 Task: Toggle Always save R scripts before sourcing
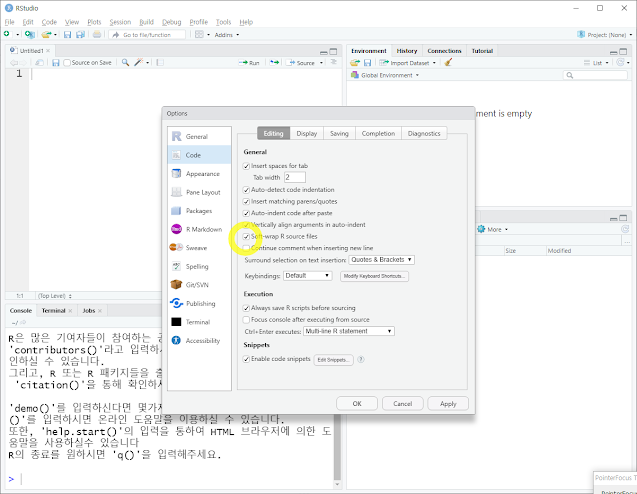246,308
